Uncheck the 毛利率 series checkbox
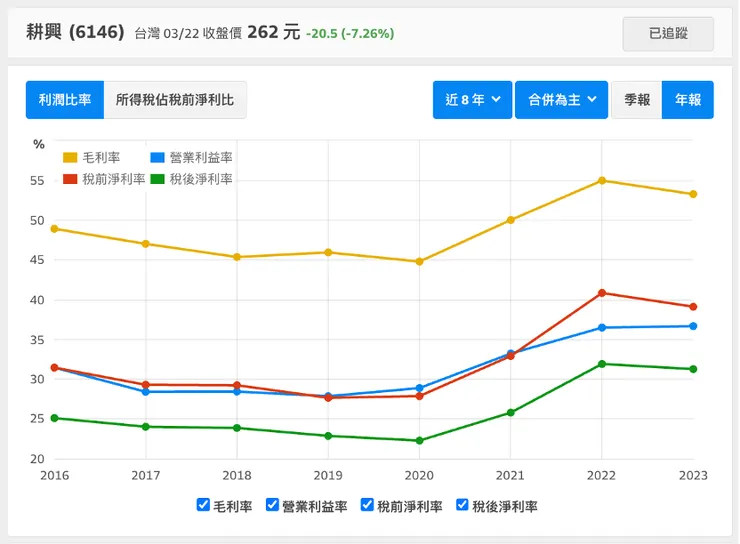 click(x=203, y=505)
